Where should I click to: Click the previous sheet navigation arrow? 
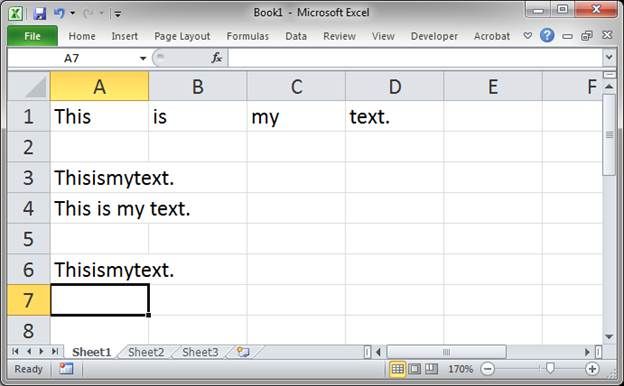click(29, 351)
